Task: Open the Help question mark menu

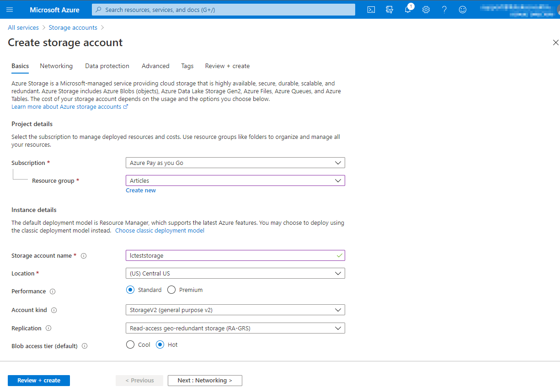Action: point(444,10)
